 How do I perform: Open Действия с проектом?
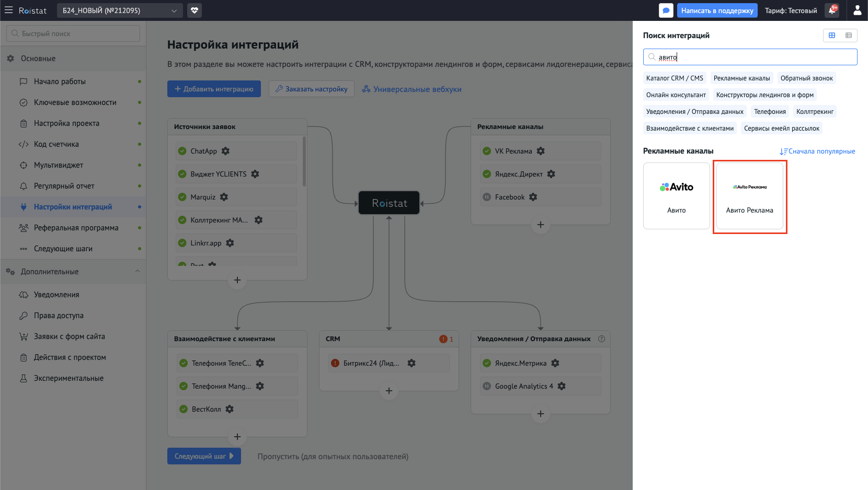click(x=73, y=357)
